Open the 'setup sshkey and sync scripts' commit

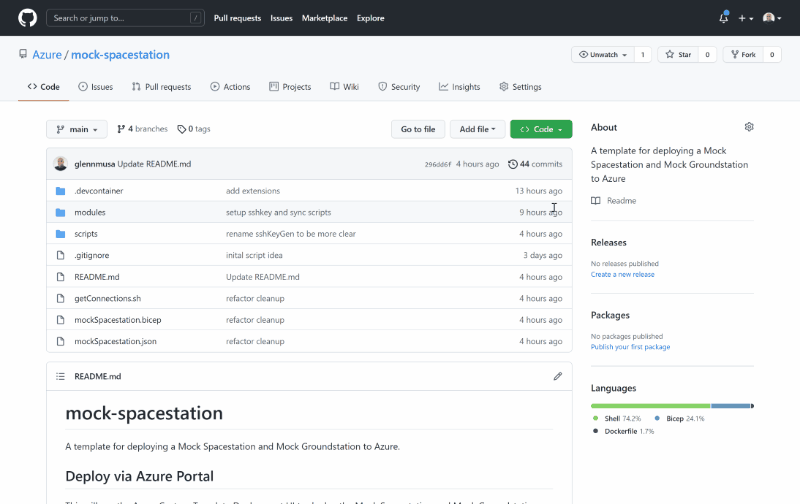point(279,212)
